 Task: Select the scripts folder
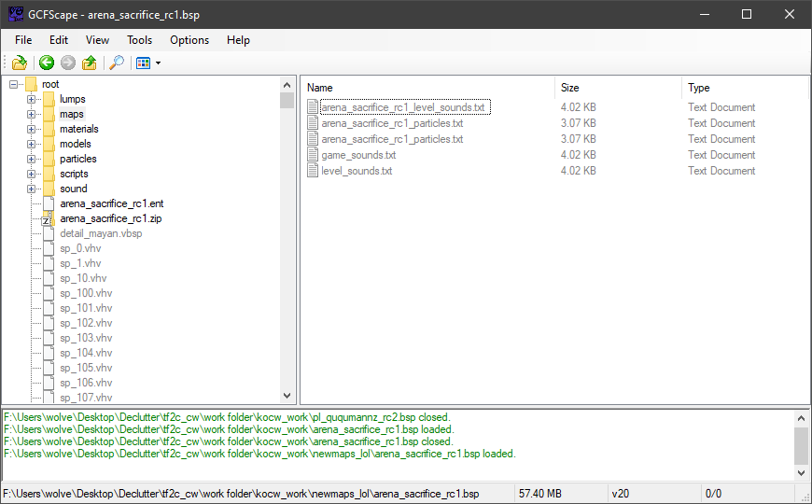pyautogui.click(x=74, y=174)
